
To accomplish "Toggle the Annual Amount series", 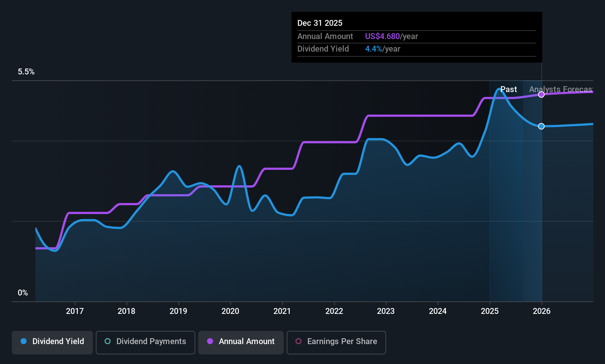I will pyautogui.click(x=241, y=342).
